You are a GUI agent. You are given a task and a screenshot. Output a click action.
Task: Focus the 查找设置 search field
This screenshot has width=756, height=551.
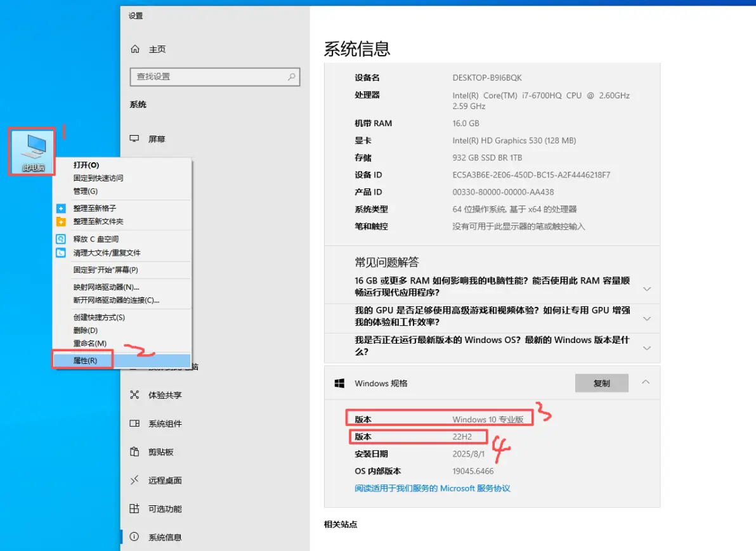[214, 77]
